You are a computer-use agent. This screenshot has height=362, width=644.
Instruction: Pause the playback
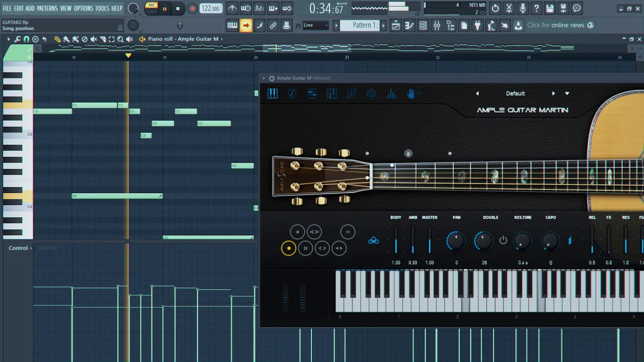pos(165,9)
